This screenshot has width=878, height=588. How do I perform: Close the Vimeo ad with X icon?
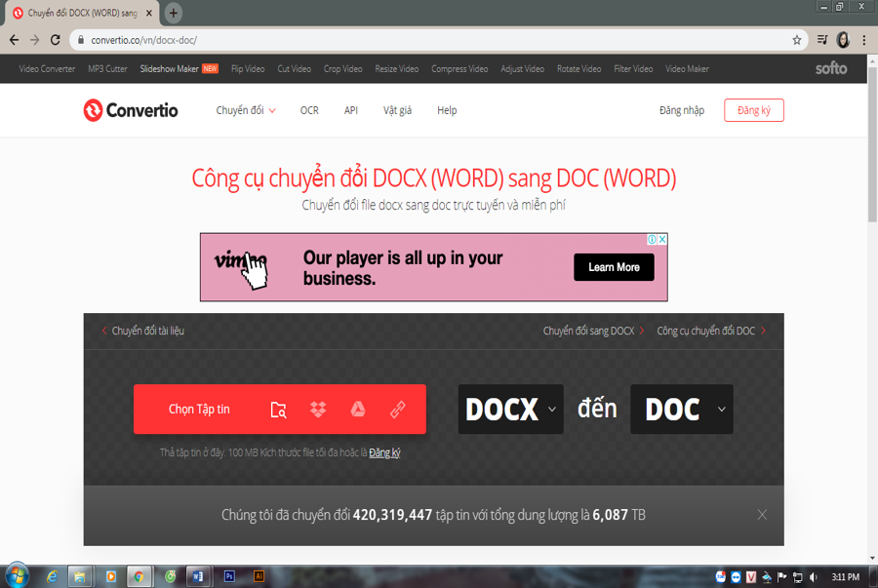(x=662, y=240)
